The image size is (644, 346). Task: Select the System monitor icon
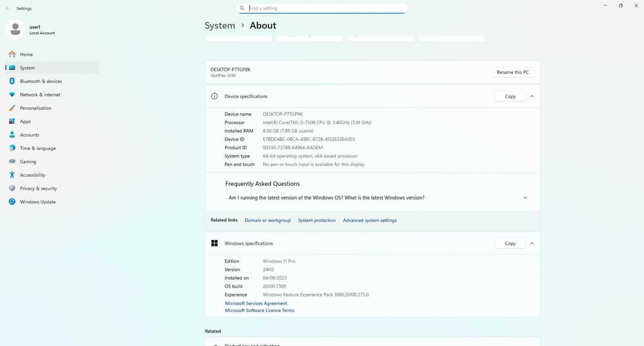click(x=12, y=68)
